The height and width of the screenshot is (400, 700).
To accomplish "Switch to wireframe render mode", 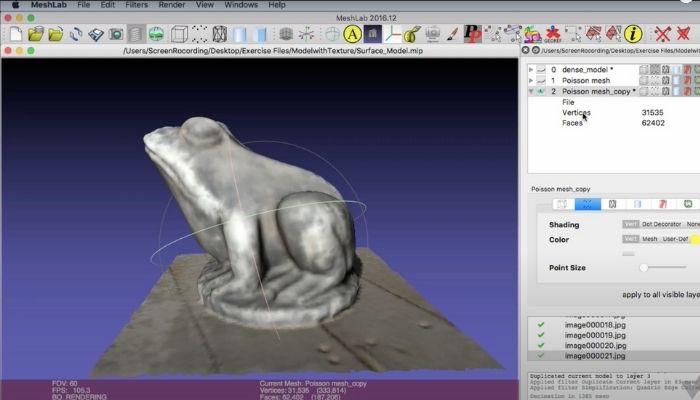I will pos(220,34).
